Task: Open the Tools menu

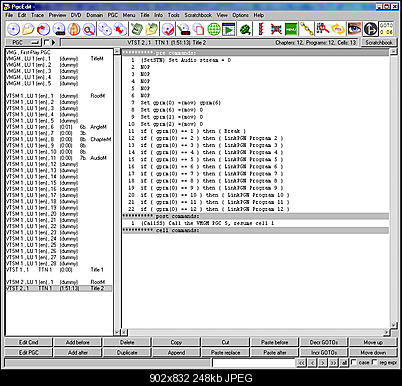Action: click(174, 15)
